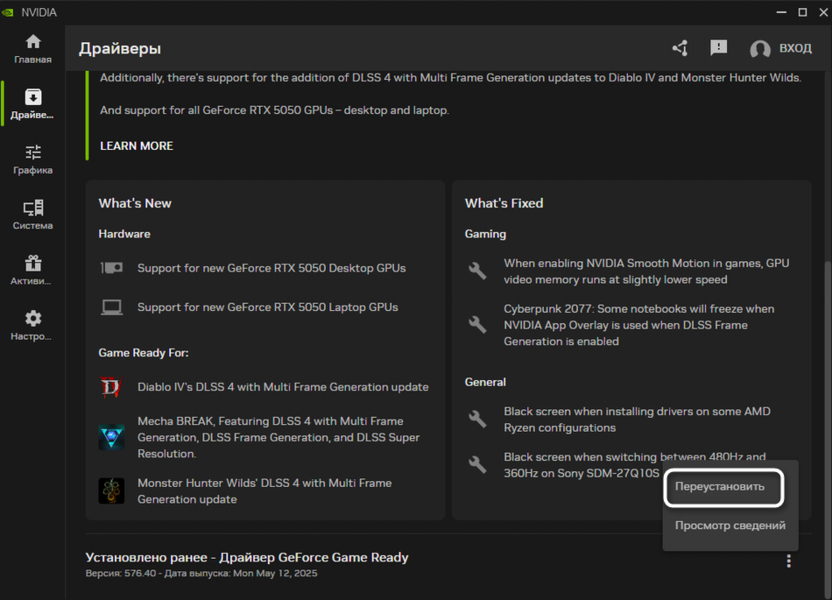
Task: Choose Переустановить from the context menu
Action: [x=720, y=487]
